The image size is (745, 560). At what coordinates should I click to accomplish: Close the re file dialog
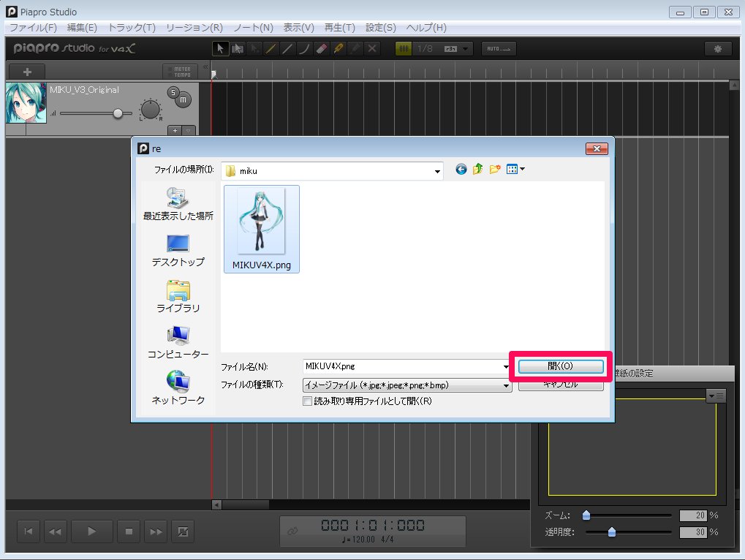click(x=597, y=148)
